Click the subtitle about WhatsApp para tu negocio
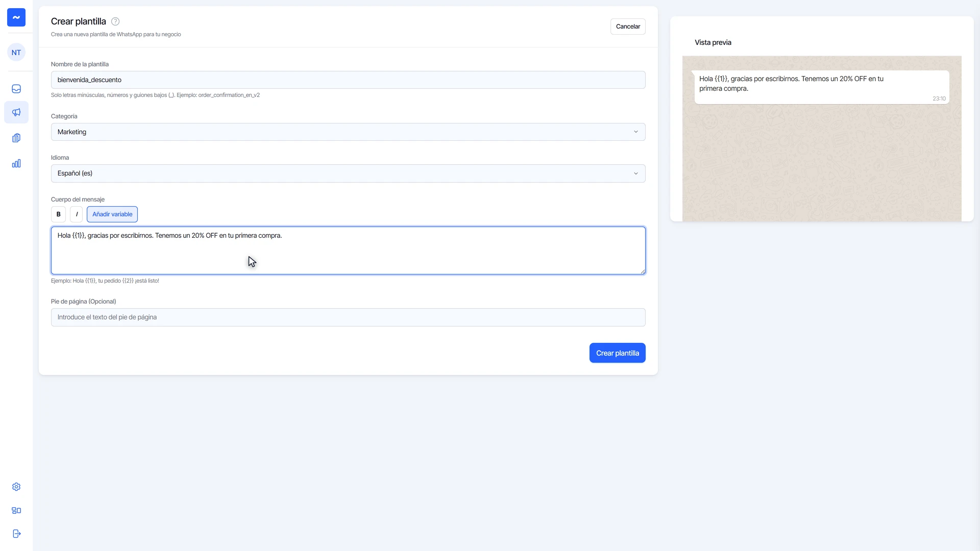The width and height of the screenshot is (980, 551). pyautogui.click(x=116, y=34)
